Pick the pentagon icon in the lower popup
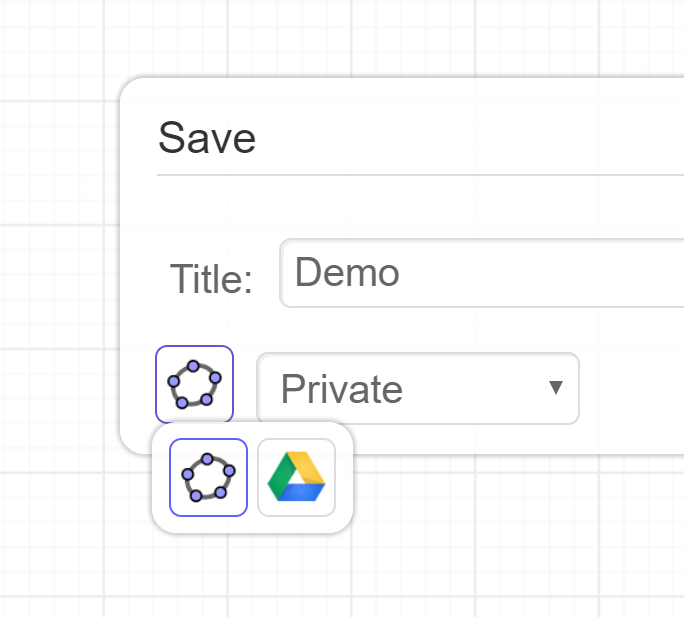684x617 pixels. (x=208, y=477)
